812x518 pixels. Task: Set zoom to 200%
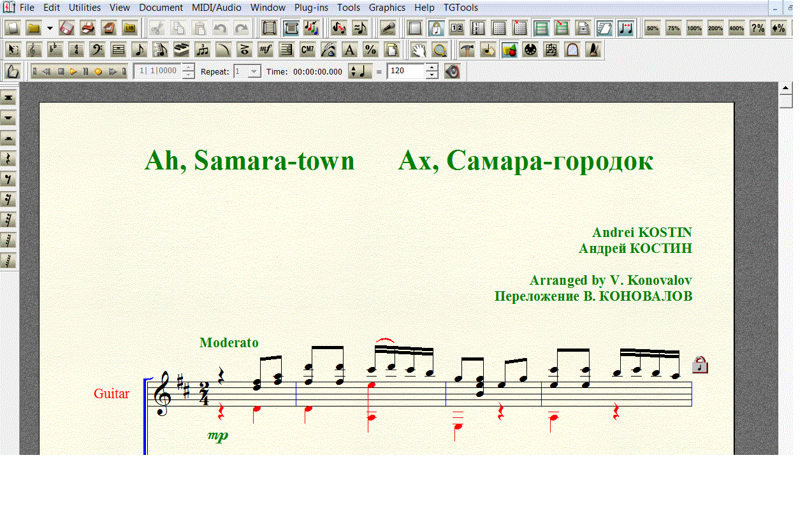pos(715,28)
